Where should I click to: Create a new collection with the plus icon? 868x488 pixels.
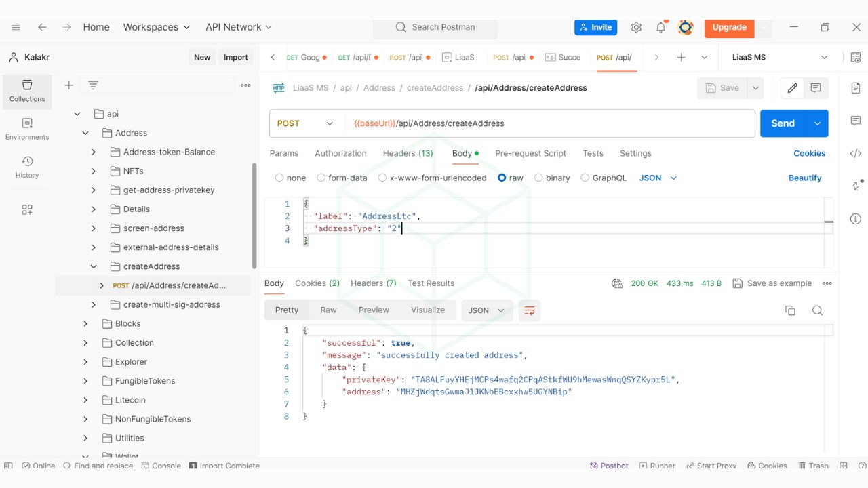click(x=68, y=85)
